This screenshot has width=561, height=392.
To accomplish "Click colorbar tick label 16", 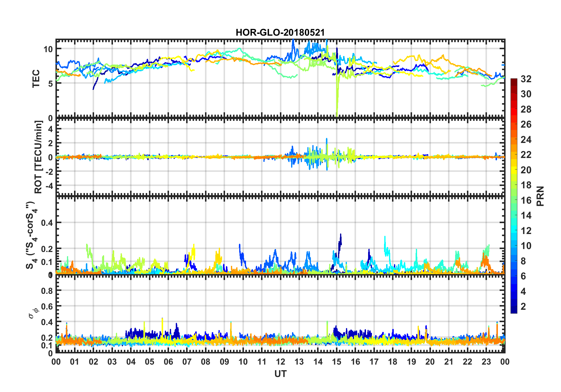I will (x=526, y=200).
